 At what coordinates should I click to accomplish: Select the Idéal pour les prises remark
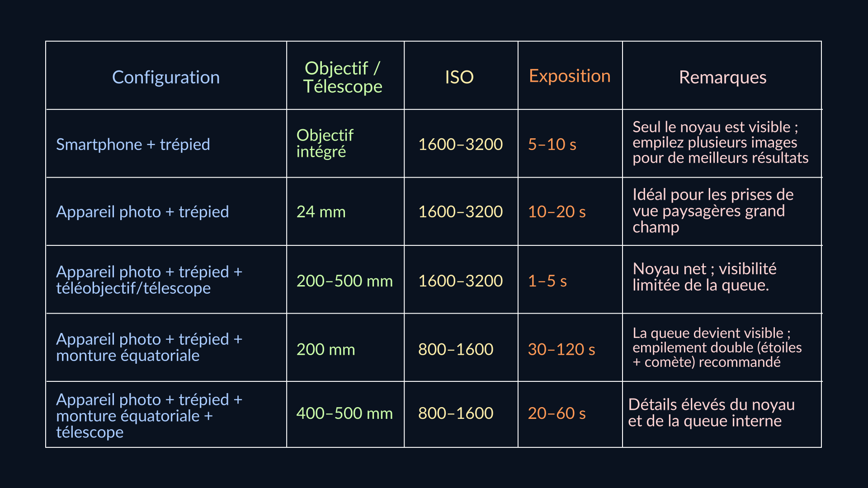[x=713, y=211]
